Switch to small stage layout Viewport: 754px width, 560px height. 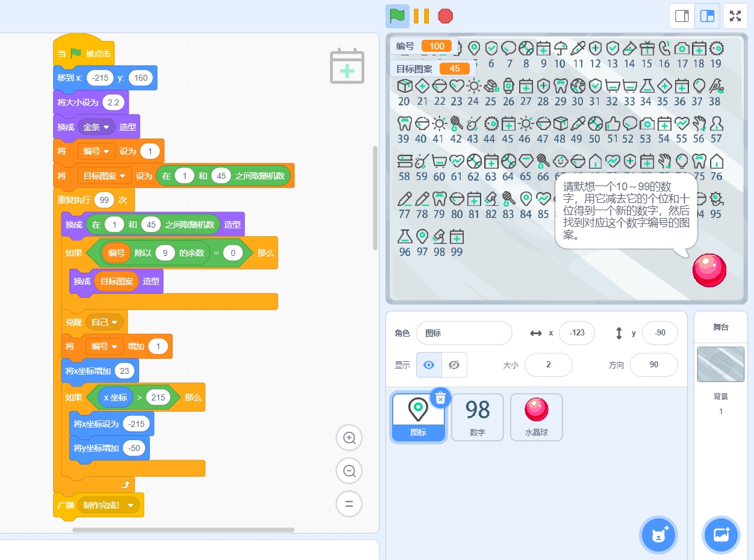[682, 16]
